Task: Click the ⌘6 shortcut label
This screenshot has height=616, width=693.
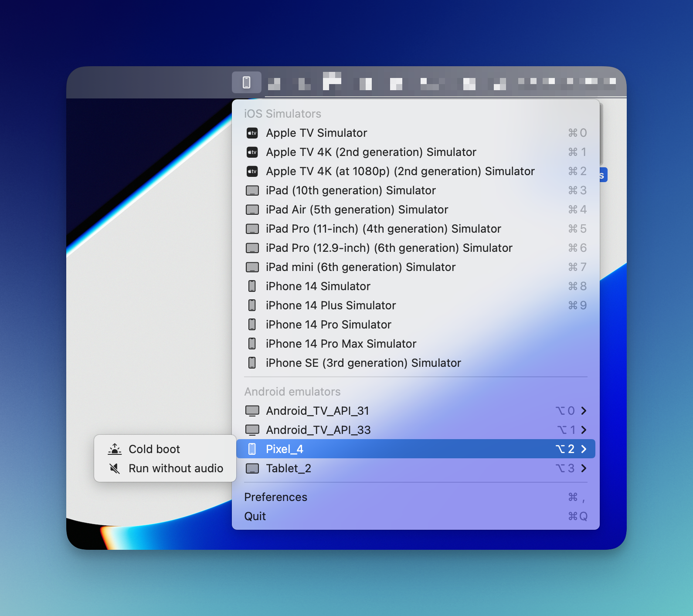Action: click(577, 248)
